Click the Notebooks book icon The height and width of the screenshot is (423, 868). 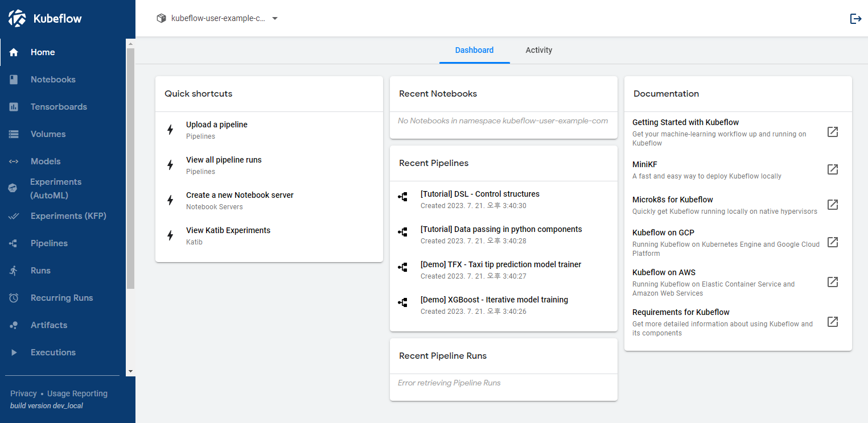click(x=14, y=80)
